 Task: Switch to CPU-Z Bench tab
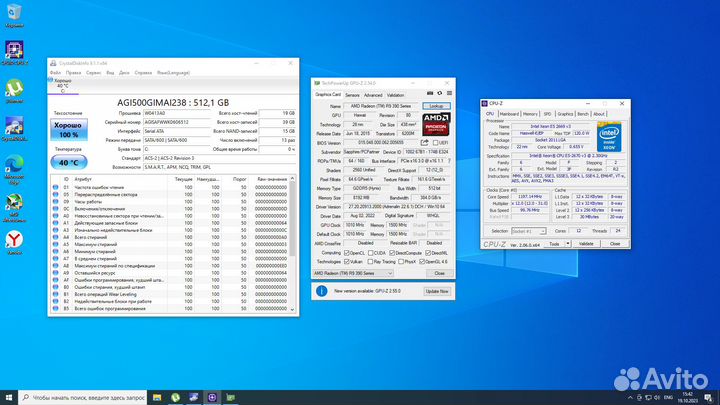click(x=583, y=114)
